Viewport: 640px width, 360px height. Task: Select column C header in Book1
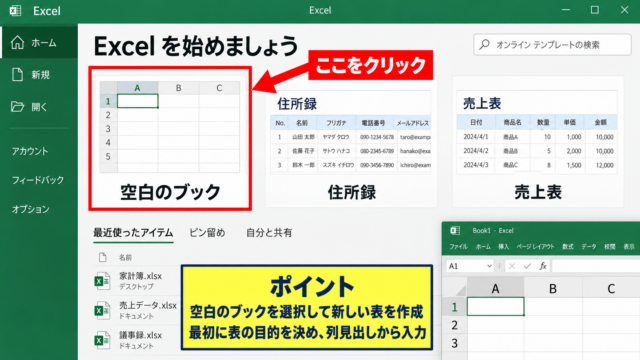[611, 288]
